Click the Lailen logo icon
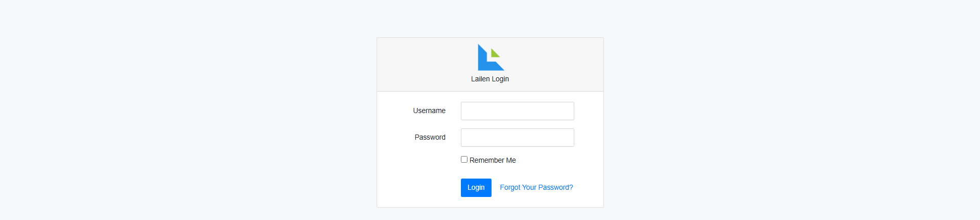This screenshot has height=220, width=980. point(491,57)
